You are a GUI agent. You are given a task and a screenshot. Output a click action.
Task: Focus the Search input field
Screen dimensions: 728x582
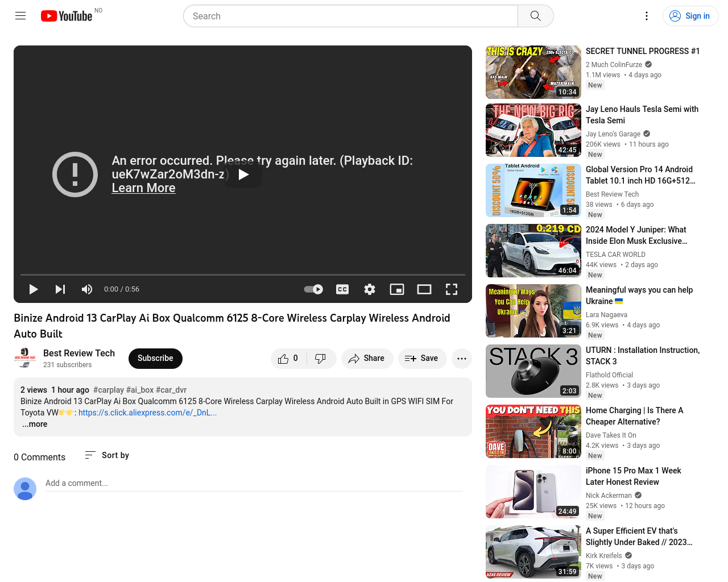pyautogui.click(x=350, y=16)
